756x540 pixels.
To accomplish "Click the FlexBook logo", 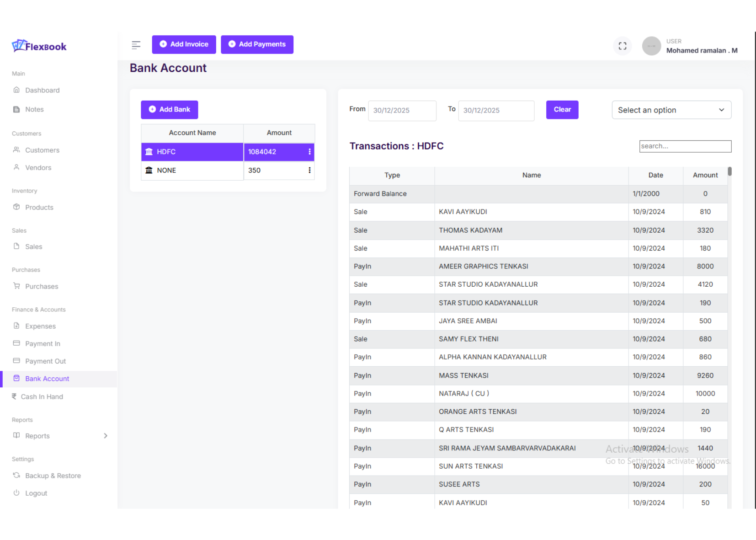I will click(x=39, y=46).
